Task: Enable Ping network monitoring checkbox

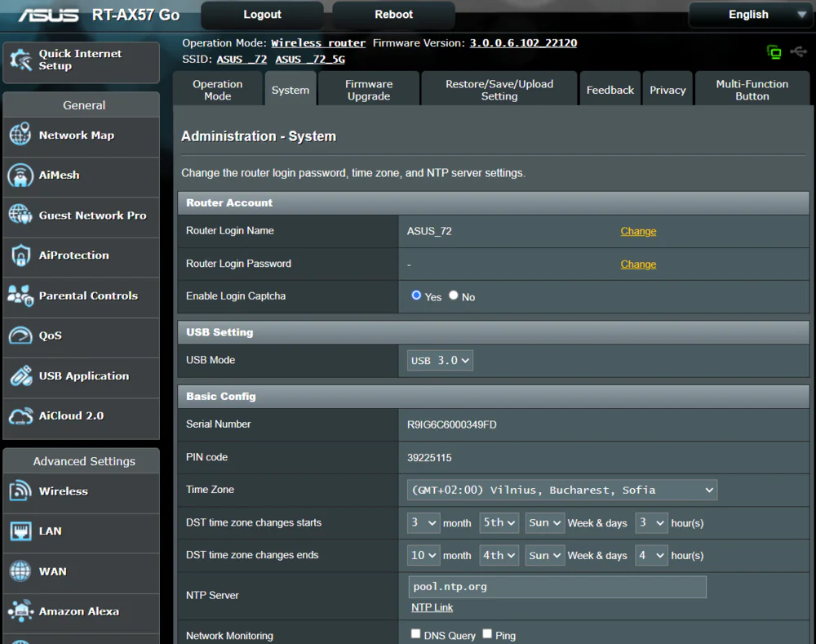Action: coord(487,633)
